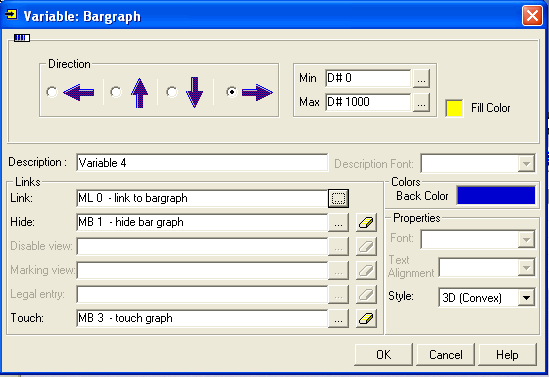Click the Marking view input field
549x377 pixels.
pos(202,270)
